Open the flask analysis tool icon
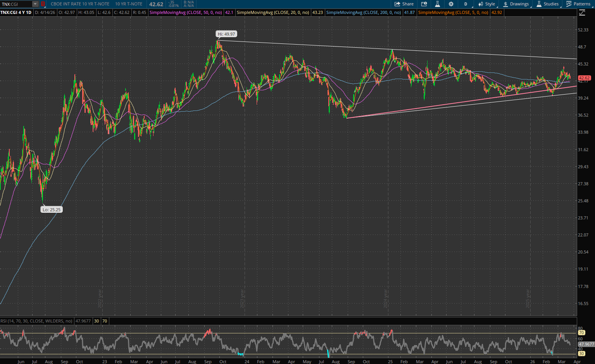This screenshot has height=364, width=595. point(437,4)
